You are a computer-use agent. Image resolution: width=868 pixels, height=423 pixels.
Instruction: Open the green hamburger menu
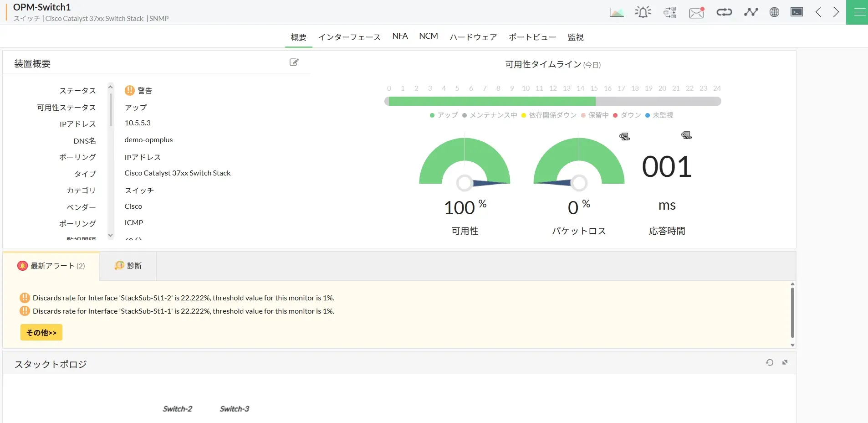[x=857, y=12]
